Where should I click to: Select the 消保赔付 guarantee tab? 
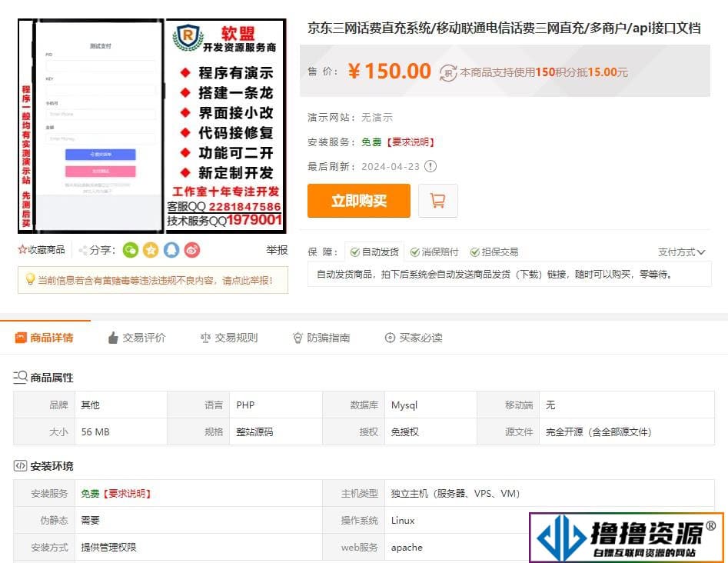[x=434, y=252]
